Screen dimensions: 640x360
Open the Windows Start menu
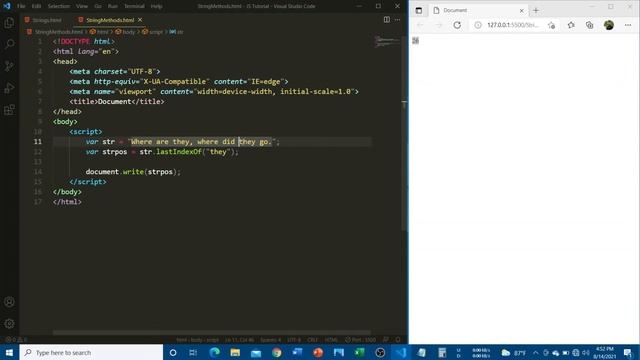9,352
